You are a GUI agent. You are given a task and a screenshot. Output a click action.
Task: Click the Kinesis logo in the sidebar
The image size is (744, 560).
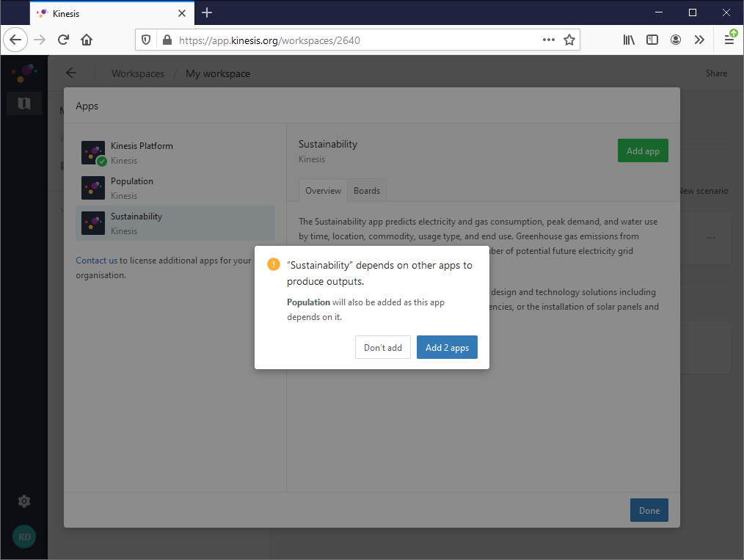click(23, 73)
